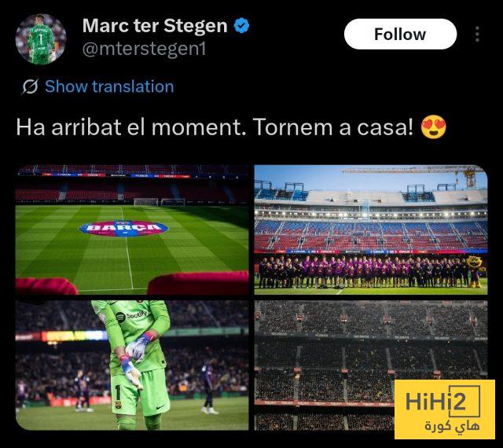503x448 pixels.
Task: Open Marc ter Stegen's profile avatar
Action: point(41,39)
